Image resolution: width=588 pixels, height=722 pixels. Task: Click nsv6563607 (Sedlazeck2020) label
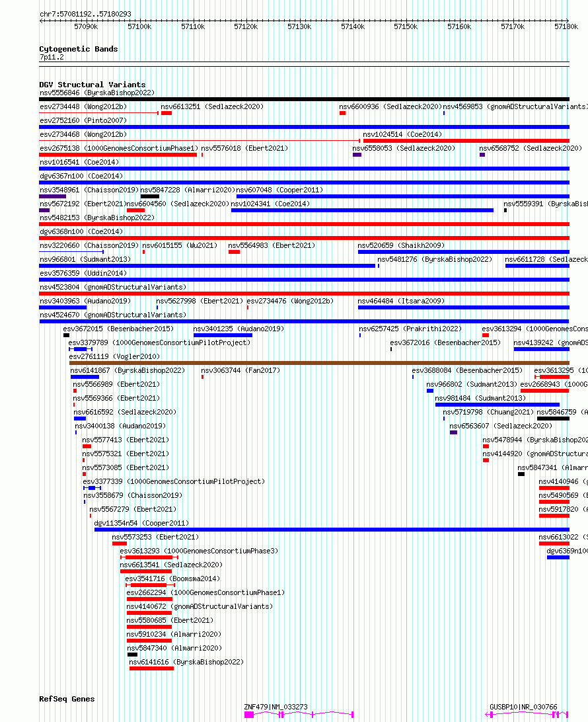[501, 426]
